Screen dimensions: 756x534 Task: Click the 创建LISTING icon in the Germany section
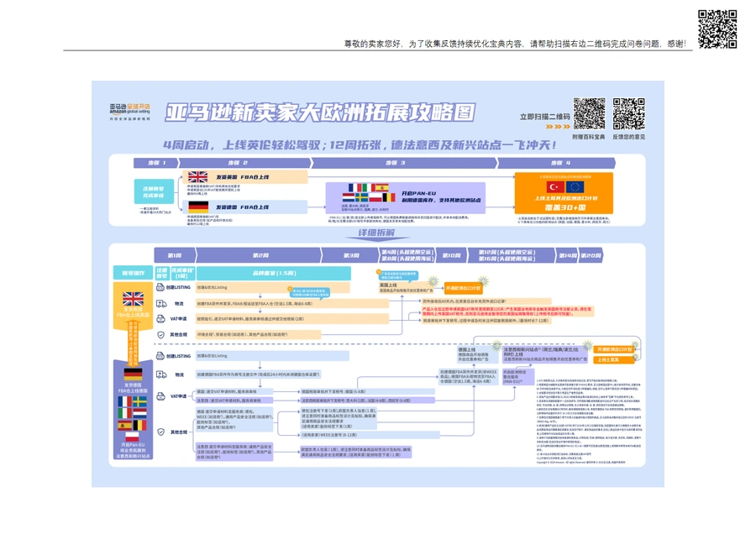tap(160, 356)
